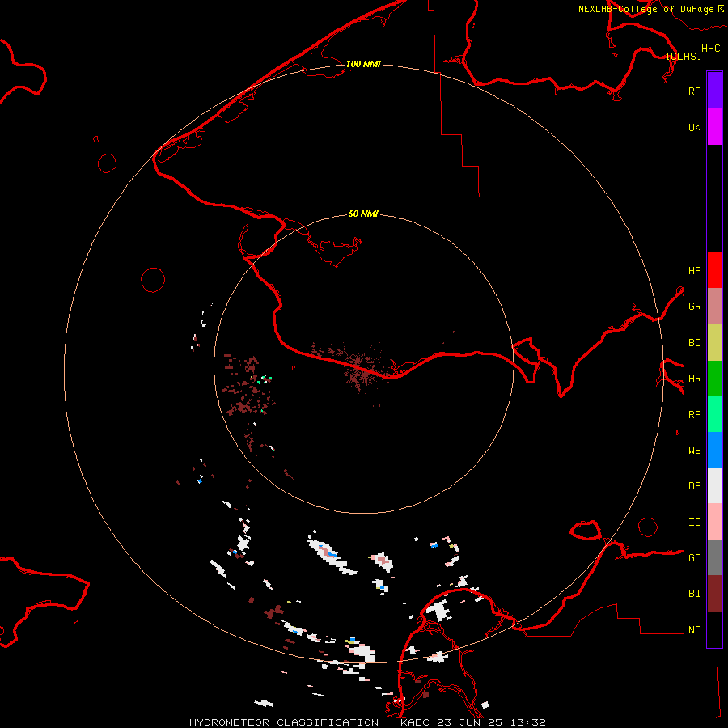Image resolution: width=728 pixels, height=728 pixels.
Task: Click the UK legend label
Action: 694,127
